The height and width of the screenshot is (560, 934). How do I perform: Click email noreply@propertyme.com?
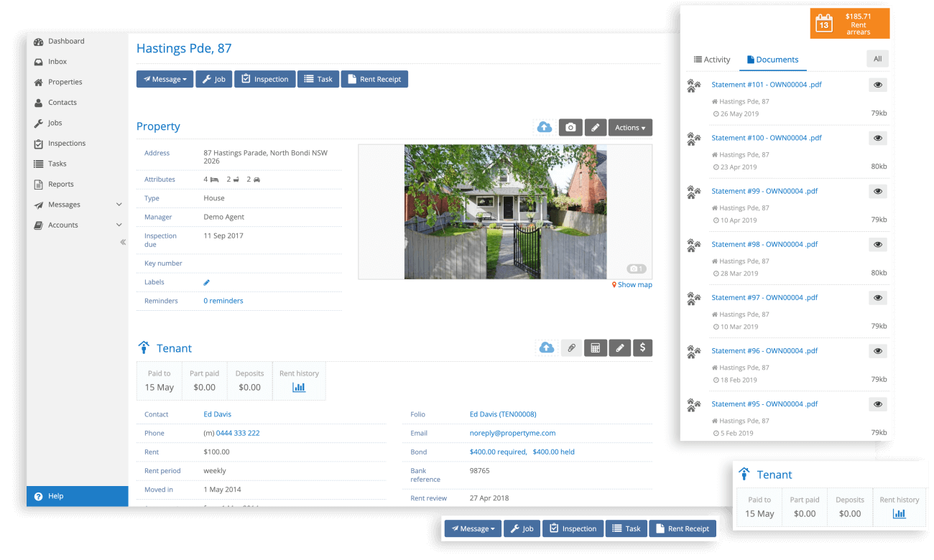pos(512,434)
